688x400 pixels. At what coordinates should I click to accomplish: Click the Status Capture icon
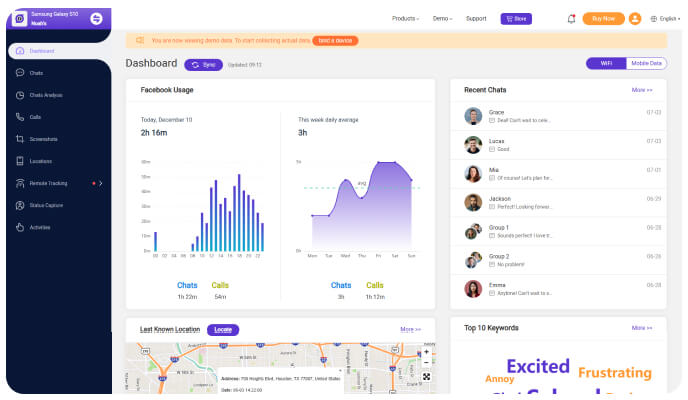20,205
